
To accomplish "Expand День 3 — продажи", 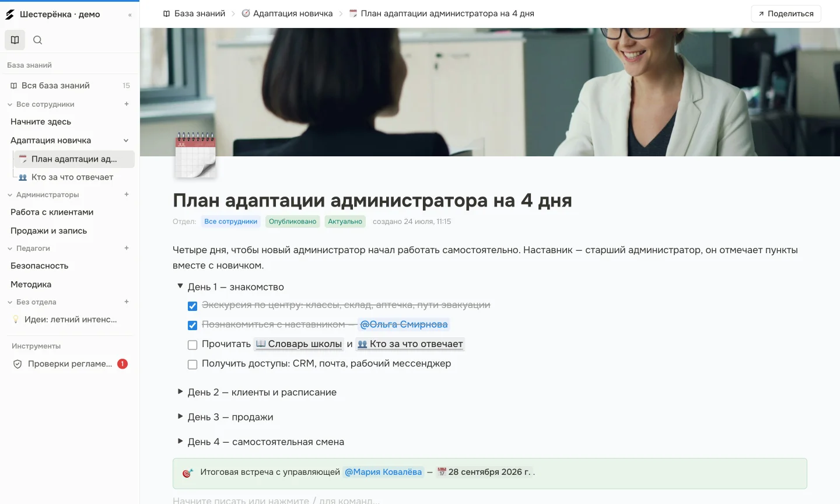I will click(180, 416).
